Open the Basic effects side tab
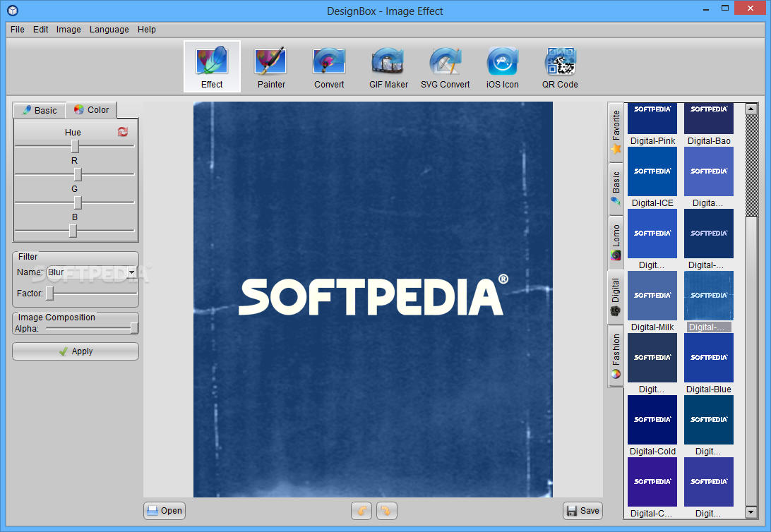The image size is (771, 532). [616, 188]
